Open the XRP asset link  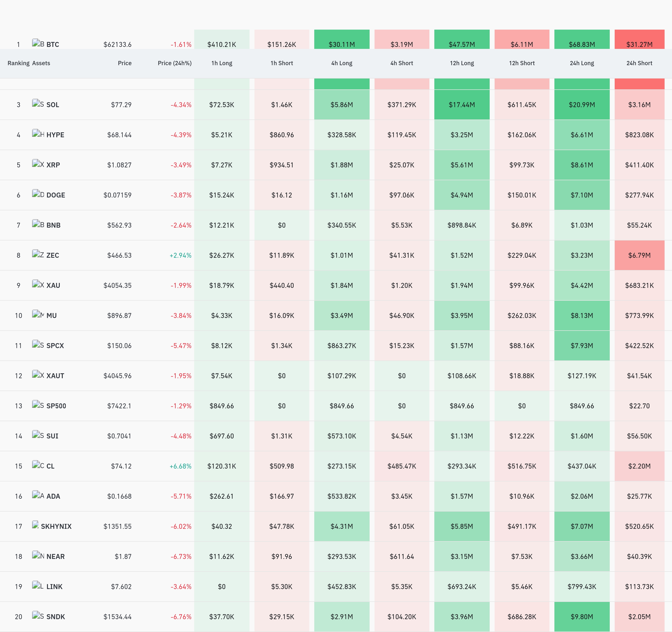pyautogui.click(x=53, y=165)
